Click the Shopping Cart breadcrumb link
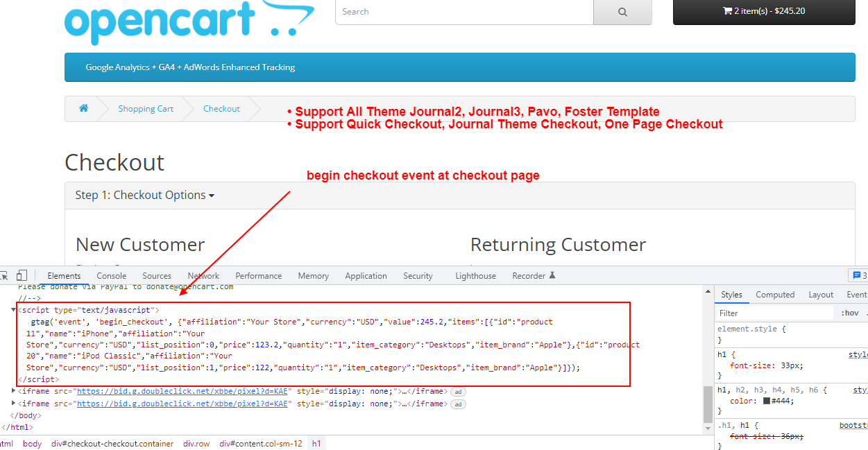This screenshot has height=450, width=868. [146, 109]
